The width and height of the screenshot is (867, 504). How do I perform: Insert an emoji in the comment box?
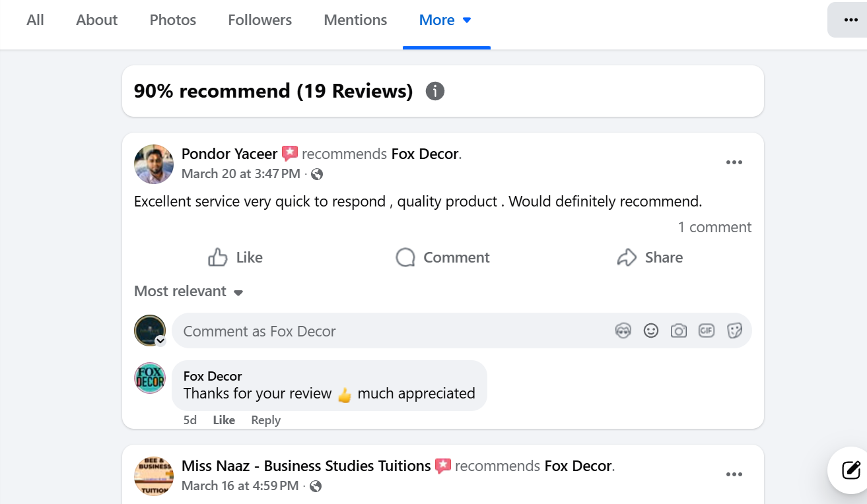(x=651, y=331)
